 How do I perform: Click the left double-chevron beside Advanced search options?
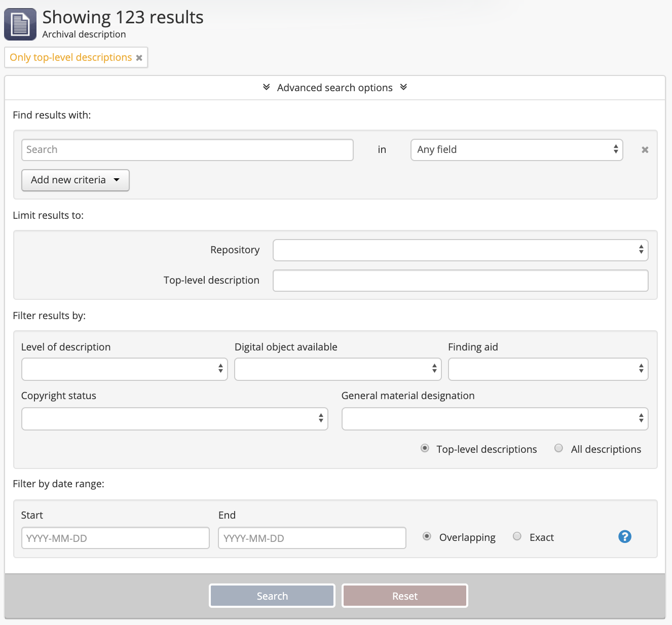tap(267, 87)
